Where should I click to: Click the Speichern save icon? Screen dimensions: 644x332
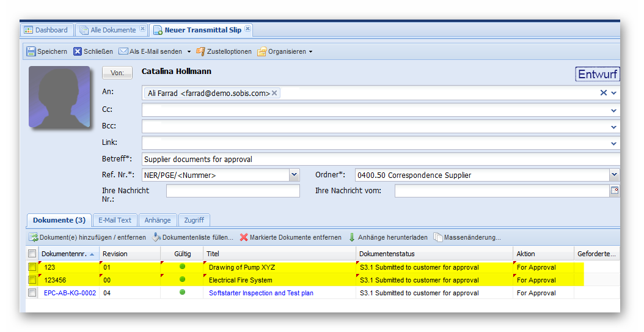[x=31, y=51]
